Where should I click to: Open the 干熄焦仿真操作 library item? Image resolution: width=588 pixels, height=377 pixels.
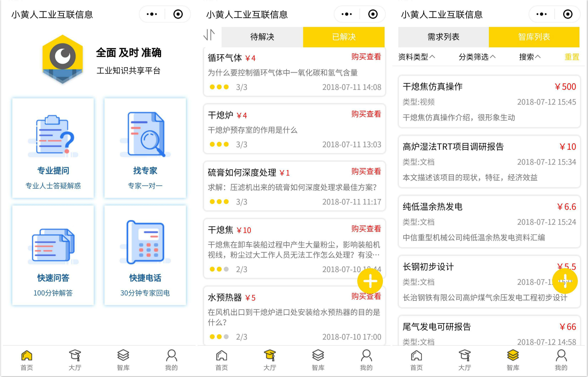tap(489, 102)
